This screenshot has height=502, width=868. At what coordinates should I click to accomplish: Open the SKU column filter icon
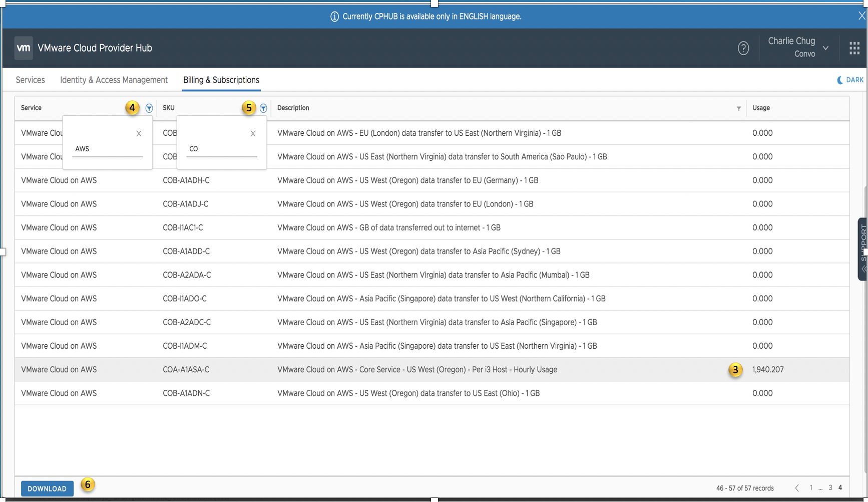coord(263,108)
